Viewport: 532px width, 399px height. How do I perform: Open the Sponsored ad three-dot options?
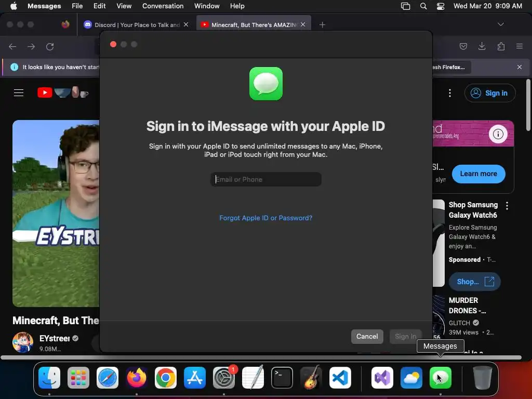click(x=507, y=205)
